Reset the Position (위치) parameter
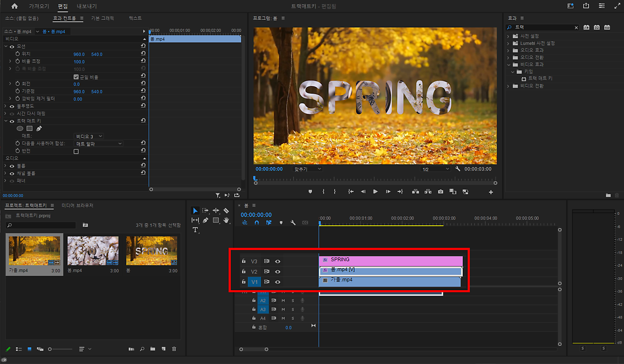The image size is (624, 364). 143,54
